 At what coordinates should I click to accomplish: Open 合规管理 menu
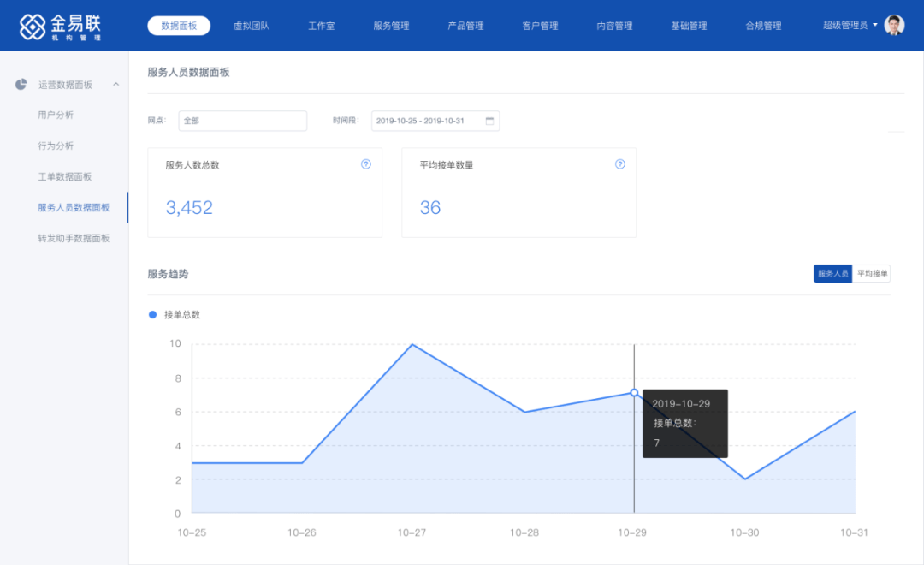(x=763, y=26)
